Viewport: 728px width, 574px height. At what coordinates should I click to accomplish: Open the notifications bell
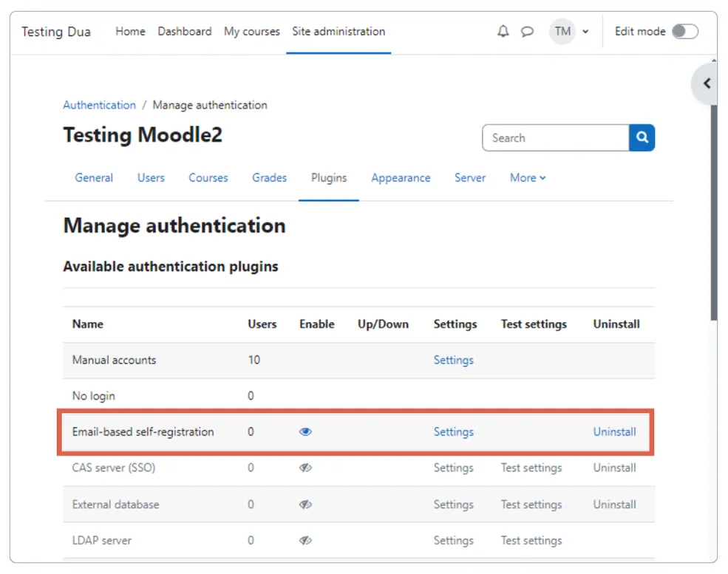pos(503,32)
